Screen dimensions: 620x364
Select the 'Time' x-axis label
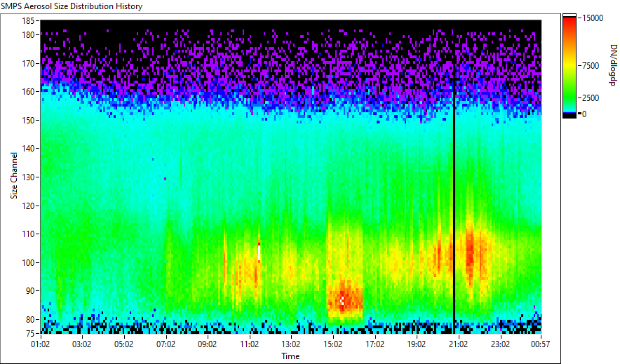click(x=290, y=356)
